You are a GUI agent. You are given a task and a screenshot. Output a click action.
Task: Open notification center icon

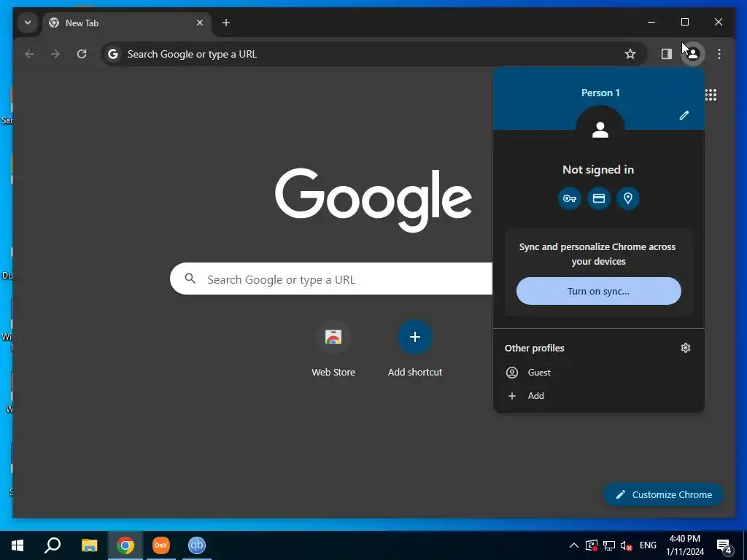coord(724,545)
